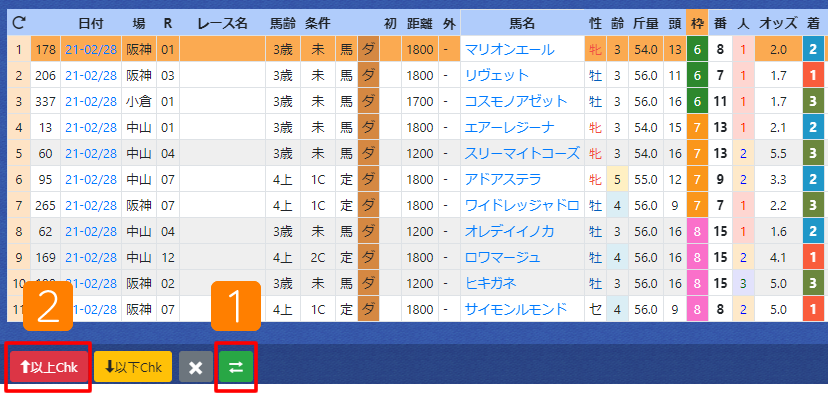
Task: Open horse link スリーマイトコーズ
Action: tap(522, 153)
